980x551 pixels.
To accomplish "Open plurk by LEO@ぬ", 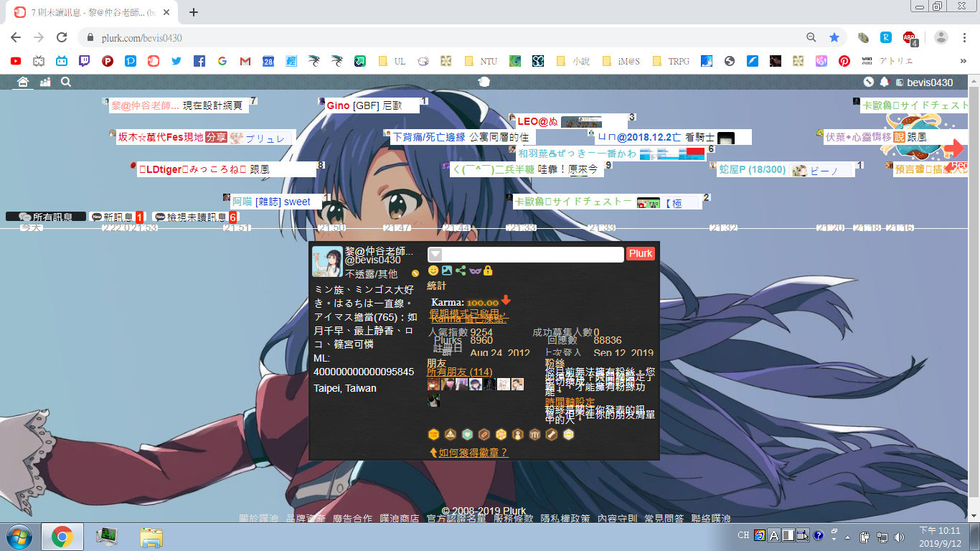I will (x=571, y=122).
